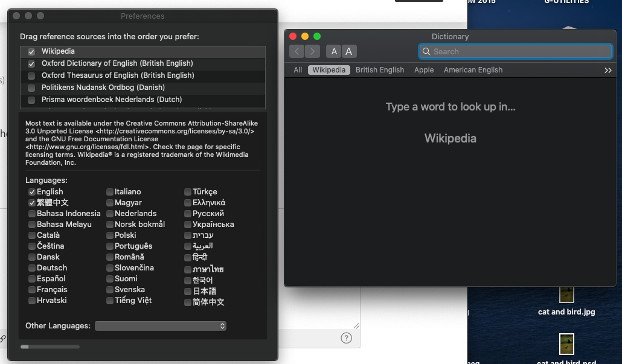The image size is (622, 364).
Task: Enable 日本語 language checkbox
Action: pos(188,292)
